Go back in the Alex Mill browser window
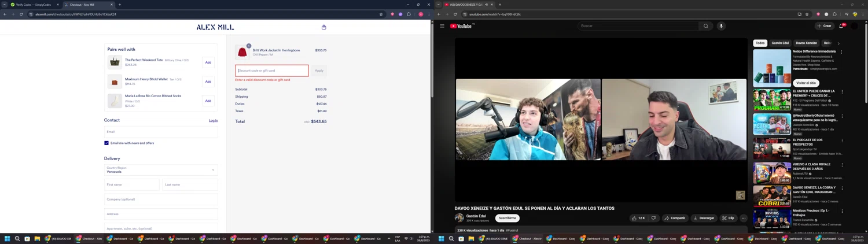The width and height of the screenshot is (868, 244). 5,14
